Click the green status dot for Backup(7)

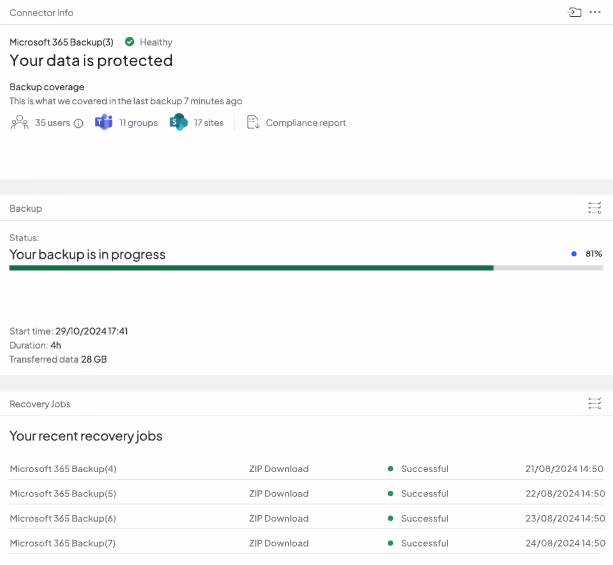(390, 543)
